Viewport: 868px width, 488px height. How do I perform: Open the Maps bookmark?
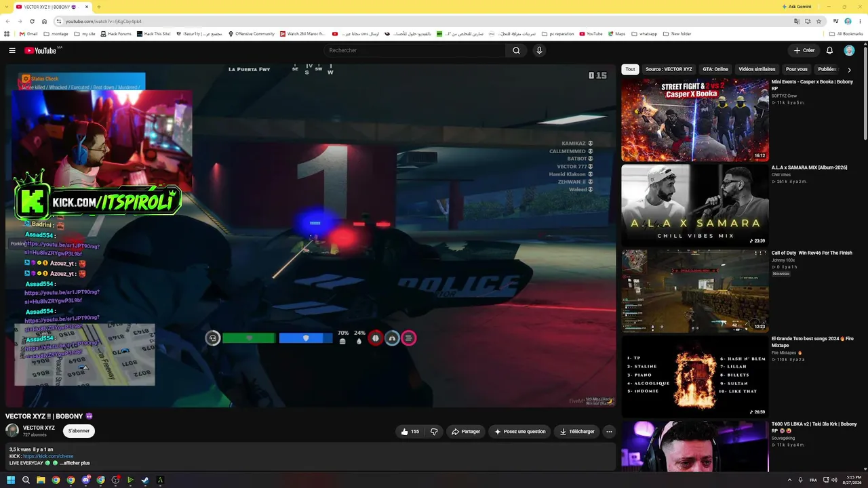tap(616, 34)
